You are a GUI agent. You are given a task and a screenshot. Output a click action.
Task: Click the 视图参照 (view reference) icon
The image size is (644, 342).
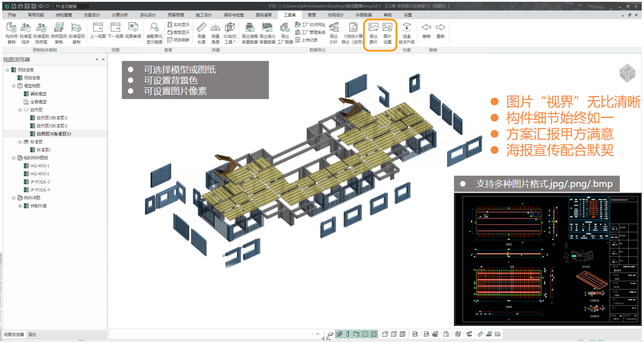[133, 30]
